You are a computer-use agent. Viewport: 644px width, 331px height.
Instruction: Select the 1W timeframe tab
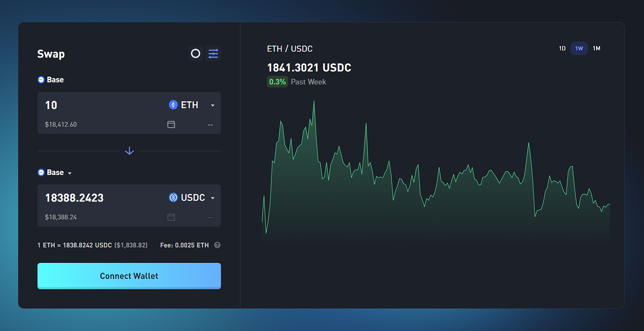[x=579, y=48]
